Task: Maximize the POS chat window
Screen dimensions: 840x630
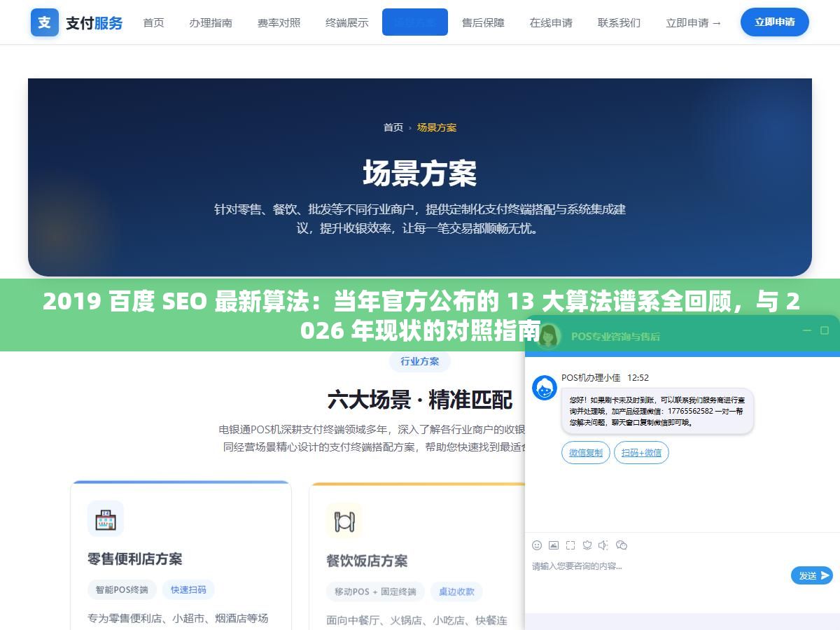Action: [825, 330]
